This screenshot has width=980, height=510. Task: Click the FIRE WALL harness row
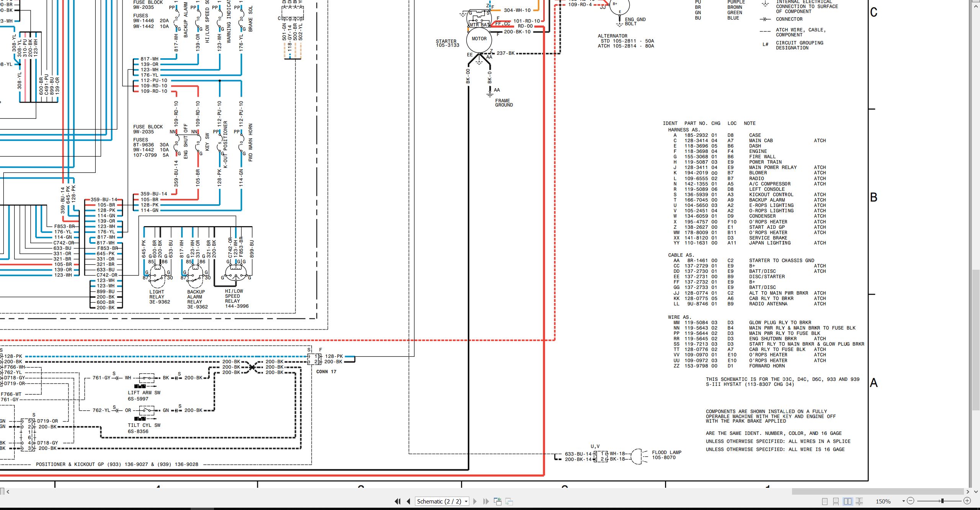(x=724, y=157)
